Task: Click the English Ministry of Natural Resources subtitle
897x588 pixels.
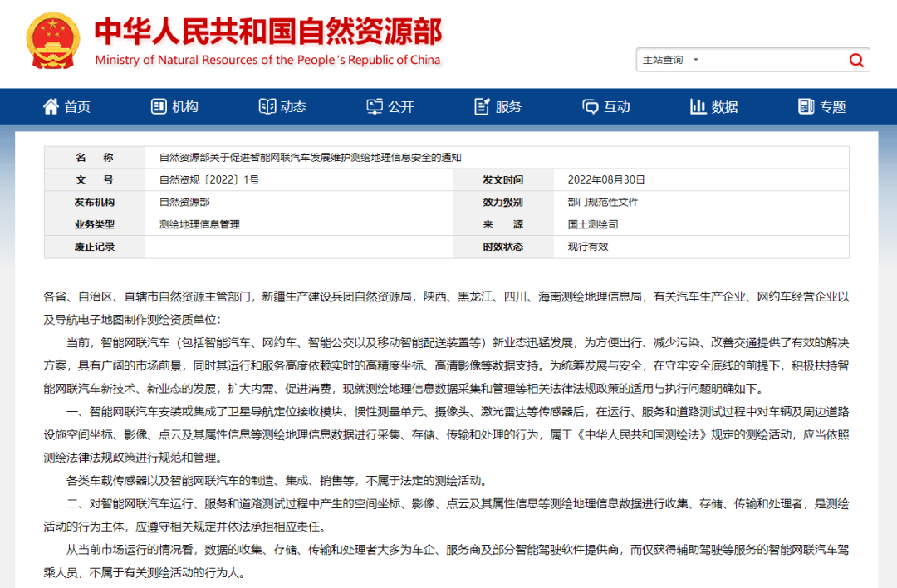Action: click(267, 60)
